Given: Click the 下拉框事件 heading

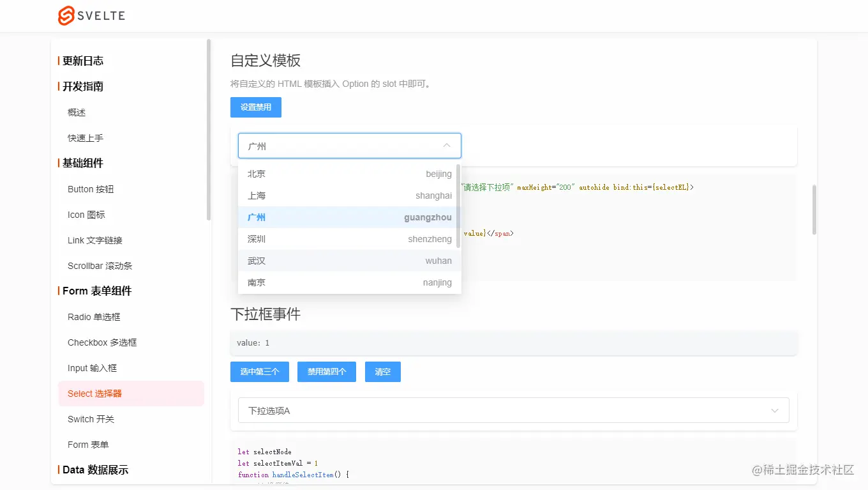Looking at the screenshot, I should pos(266,314).
